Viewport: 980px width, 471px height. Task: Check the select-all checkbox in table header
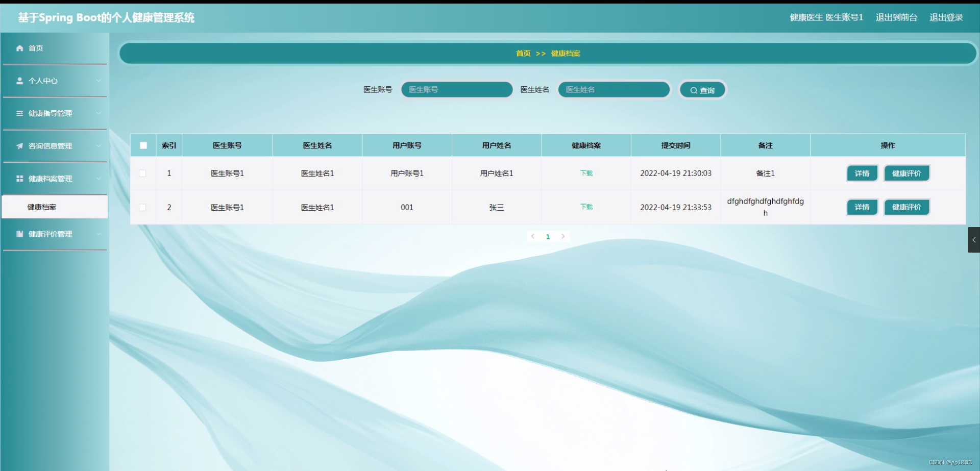coord(143,145)
